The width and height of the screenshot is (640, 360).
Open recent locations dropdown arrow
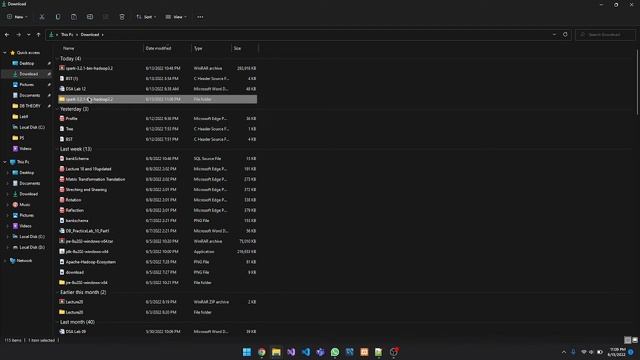(x=29, y=35)
